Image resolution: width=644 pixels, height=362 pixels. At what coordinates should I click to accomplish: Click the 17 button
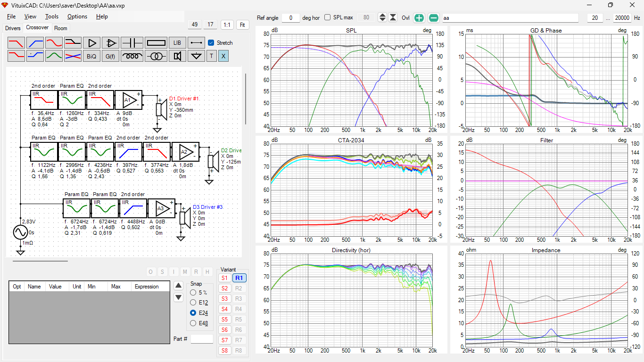click(211, 25)
